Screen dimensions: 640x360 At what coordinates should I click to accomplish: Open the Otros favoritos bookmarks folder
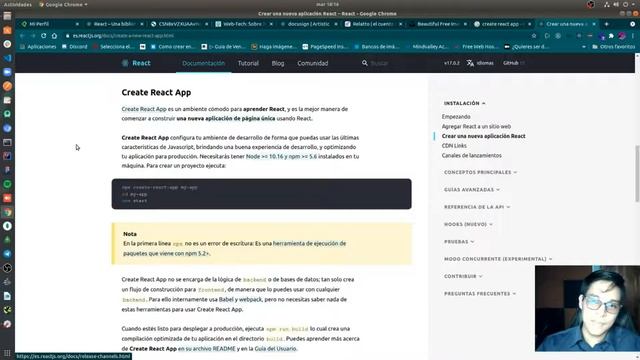[x=613, y=47]
